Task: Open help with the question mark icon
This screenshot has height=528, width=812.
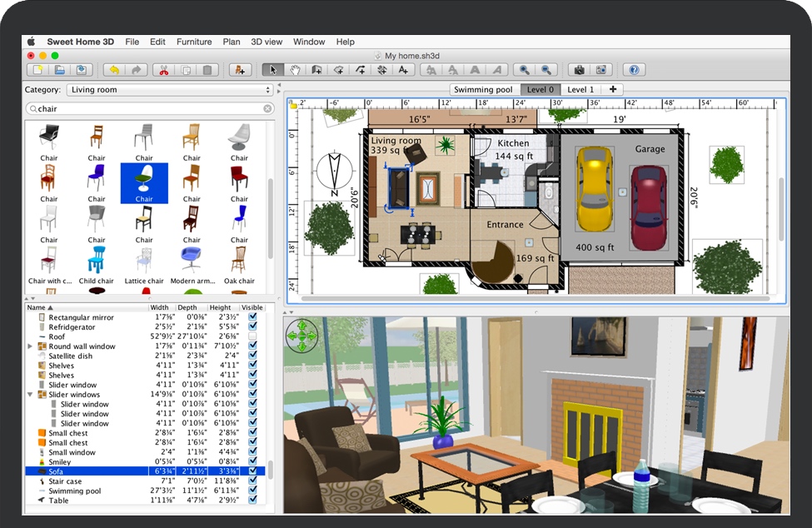Action: (x=634, y=70)
